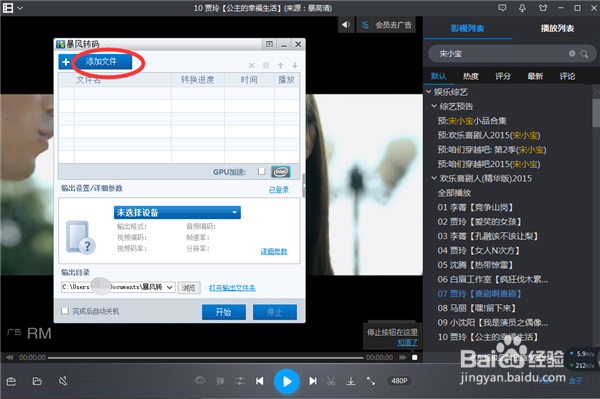Screen dimensions: 600x399
Task: Click 全部播放 in the list
Action: click(454, 193)
